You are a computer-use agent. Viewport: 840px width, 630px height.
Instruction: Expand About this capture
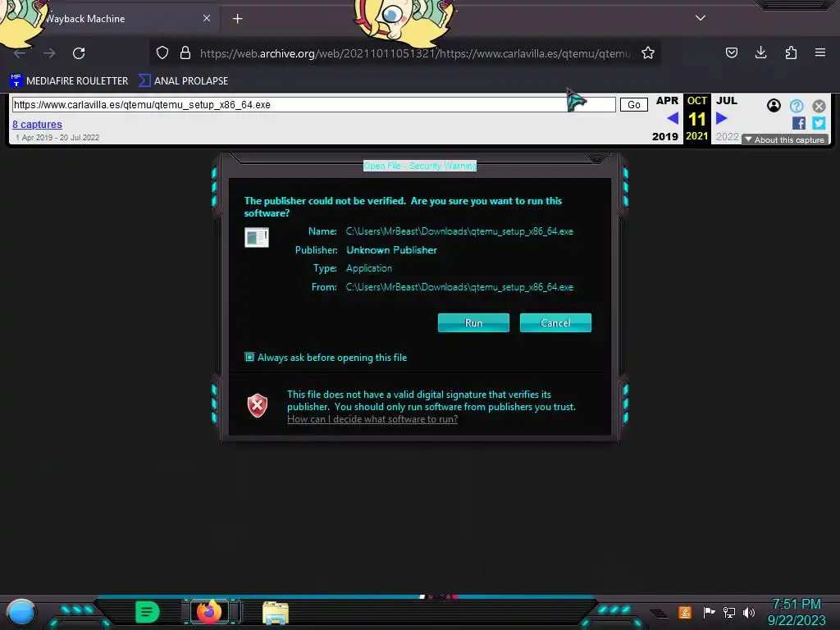click(x=785, y=139)
